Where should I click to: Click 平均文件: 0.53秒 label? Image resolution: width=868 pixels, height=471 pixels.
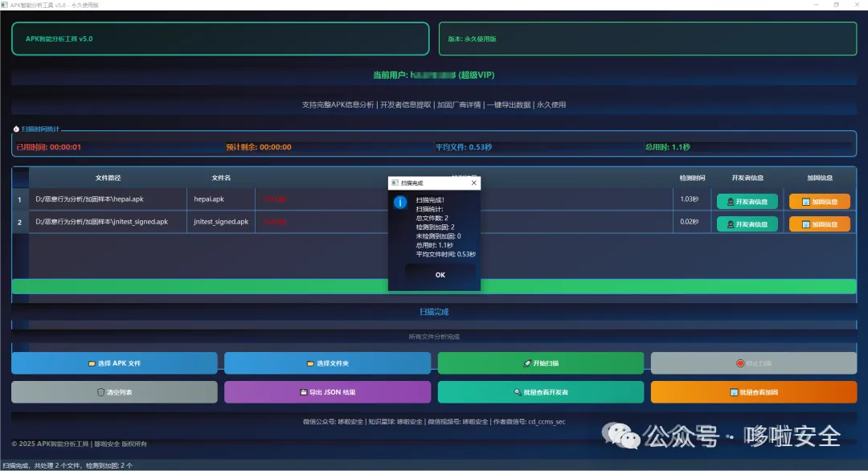(464, 147)
